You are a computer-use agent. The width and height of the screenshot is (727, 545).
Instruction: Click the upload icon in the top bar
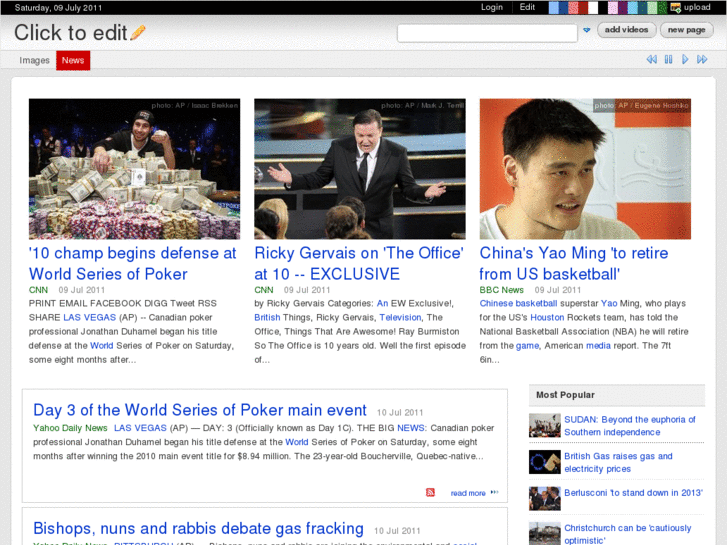click(x=676, y=7)
